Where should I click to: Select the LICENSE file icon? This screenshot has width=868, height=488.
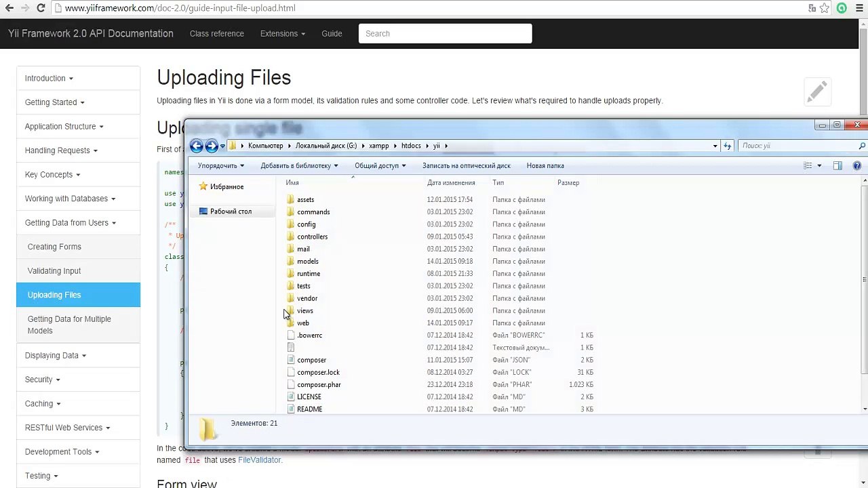pos(291,396)
